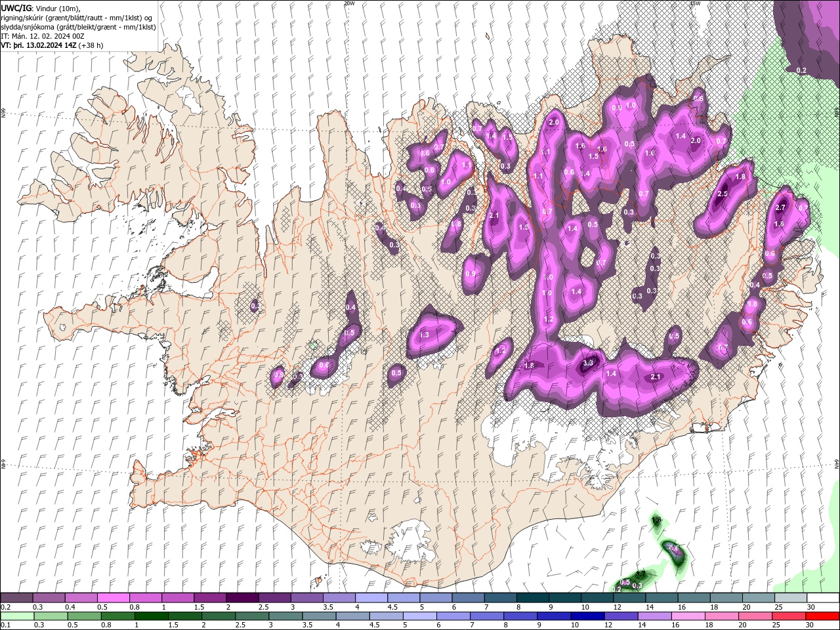Click the 3.3 snowfall maximum value
The height and width of the screenshot is (630, 840).
pos(588,362)
